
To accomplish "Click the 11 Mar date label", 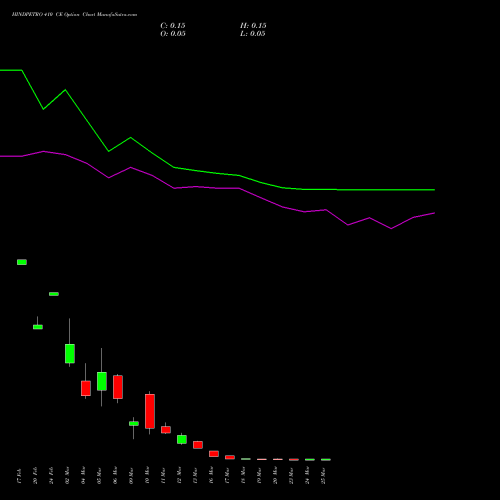I will pyautogui.click(x=163, y=476).
